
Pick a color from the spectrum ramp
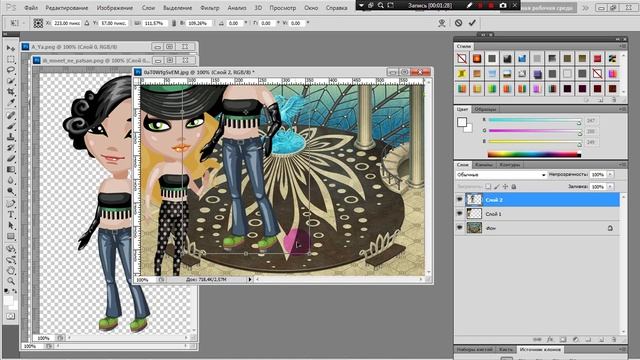pos(534,154)
